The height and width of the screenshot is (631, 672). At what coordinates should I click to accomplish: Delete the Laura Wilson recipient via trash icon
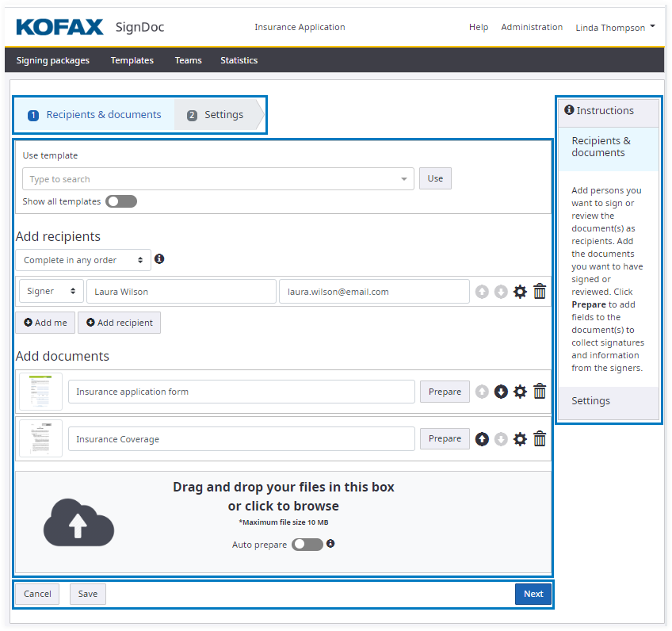click(540, 292)
